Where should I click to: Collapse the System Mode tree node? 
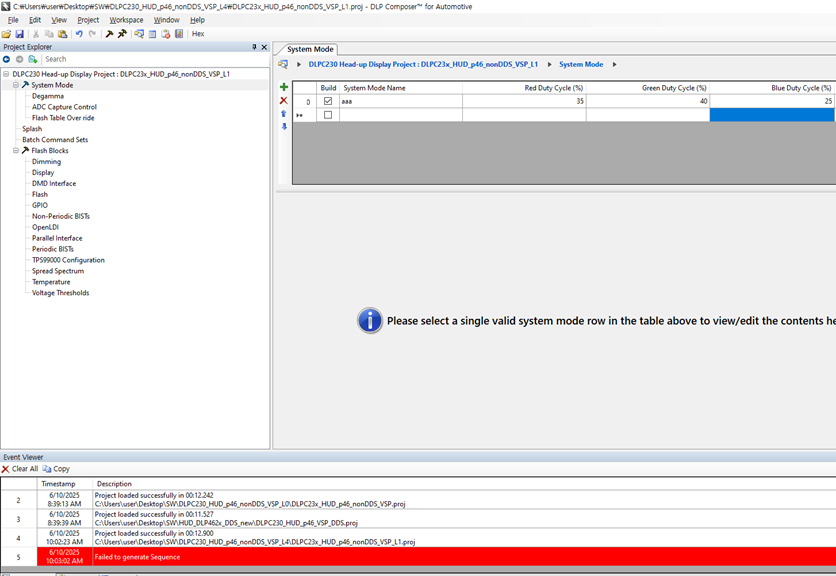coord(16,85)
